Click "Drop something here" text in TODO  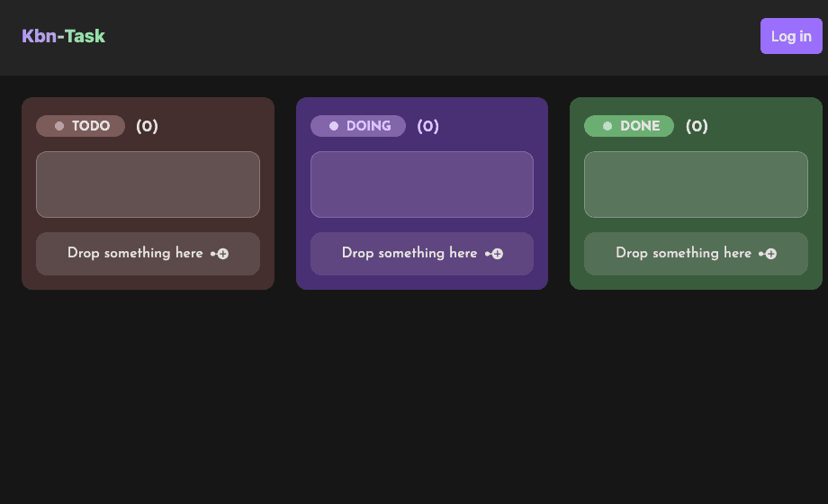click(x=135, y=254)
